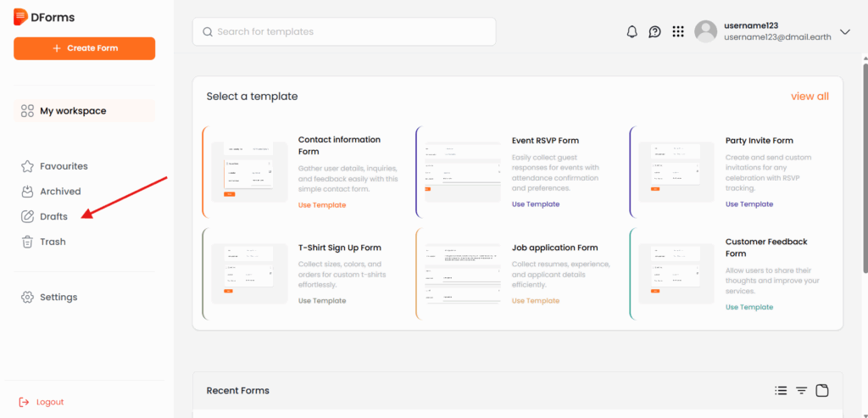Open the Recent Forms filter icon
Image resolution: width=868 pixels, height=418 pixels.
(x=801, y=391)
